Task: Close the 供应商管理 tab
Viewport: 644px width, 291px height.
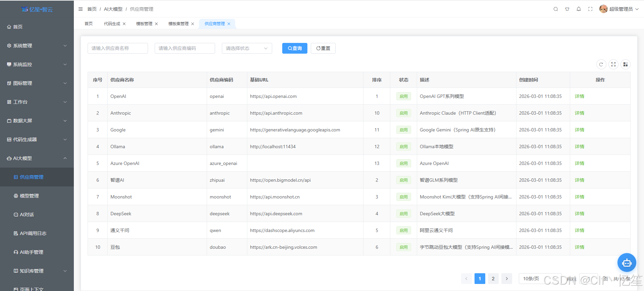Action: (229, 24)
